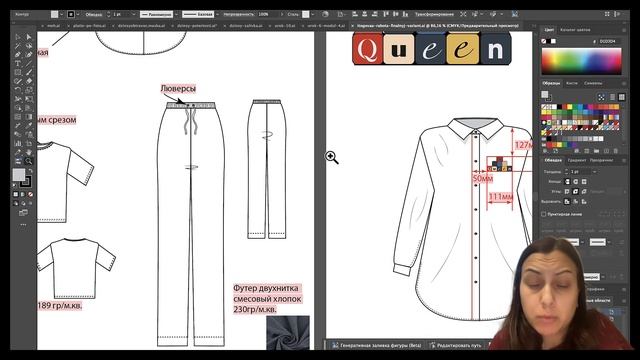Image resolution: width=640 pixels, height=360 pixels.
Task: Click the Редактировать путь button
Action: [x=455, y=345]
